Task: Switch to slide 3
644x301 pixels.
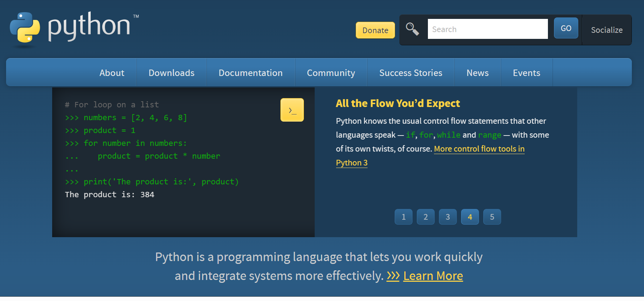Action: point(448,217)
